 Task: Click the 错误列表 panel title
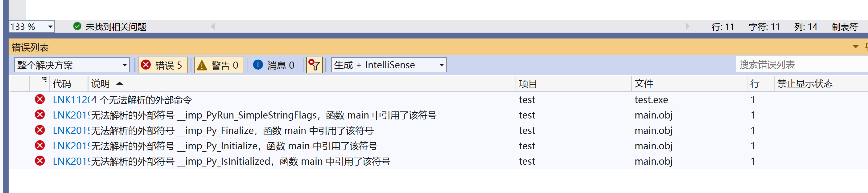(30, 47)
